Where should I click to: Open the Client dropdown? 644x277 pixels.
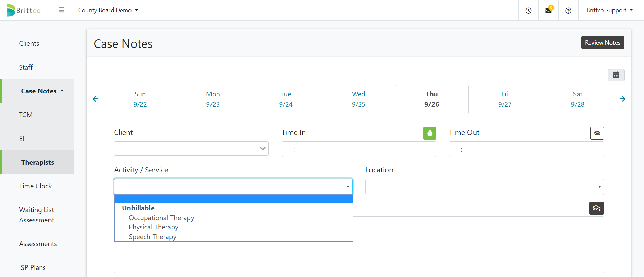[x=191, y=149]
